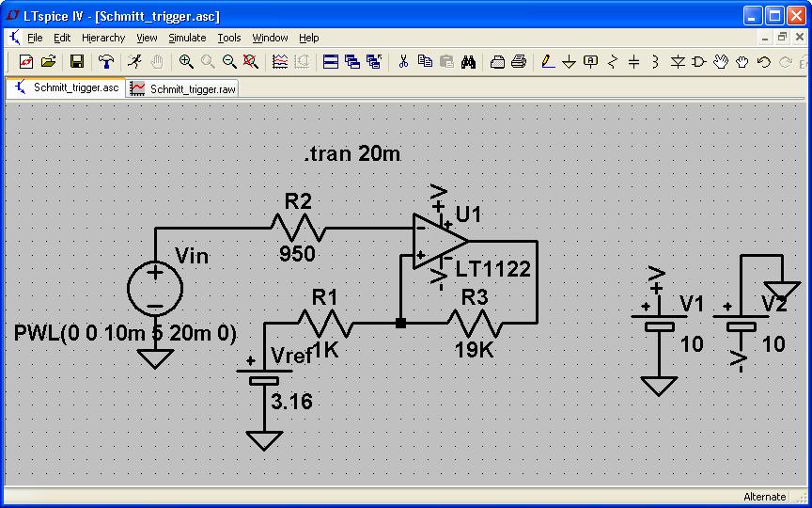
Task: Run the simulation with the running man icon
Action: tap(134, 62)
